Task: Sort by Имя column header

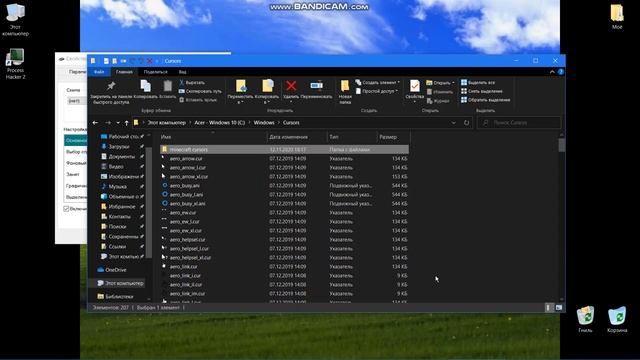Action: point(212,137)
